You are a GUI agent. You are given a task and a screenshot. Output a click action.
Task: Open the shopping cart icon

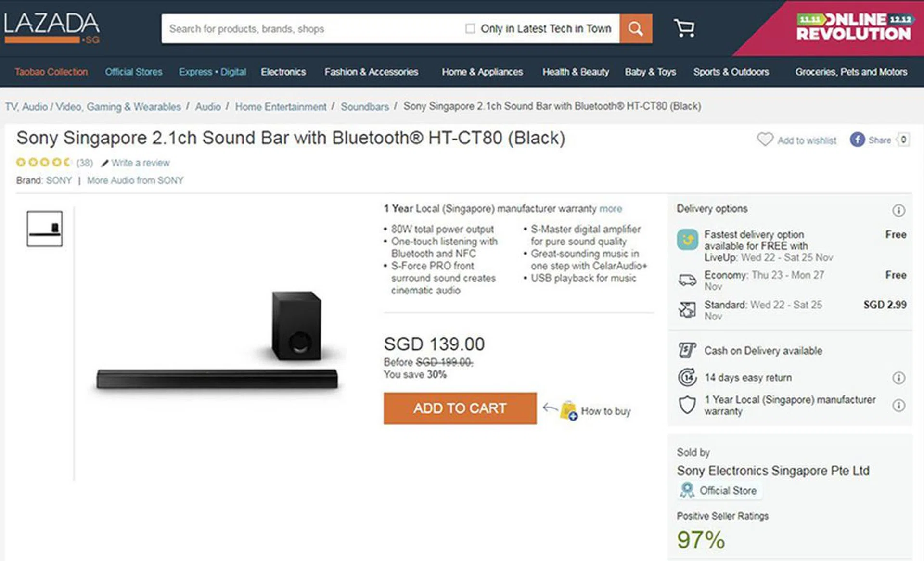pos(684,28)
